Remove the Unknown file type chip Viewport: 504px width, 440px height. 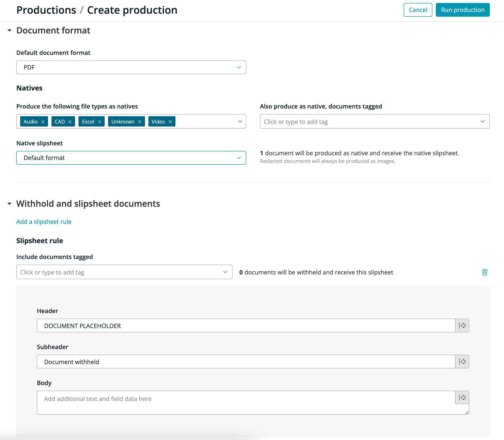(x=140, y=122)
